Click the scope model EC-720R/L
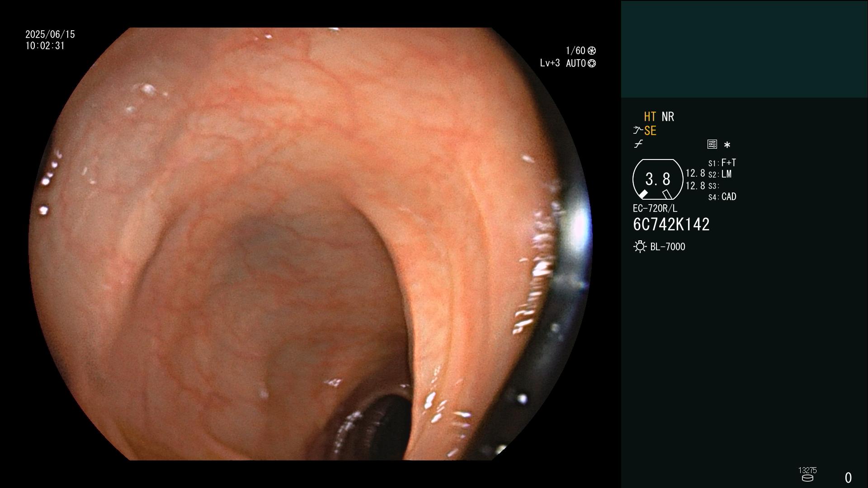 pos(655,208)
